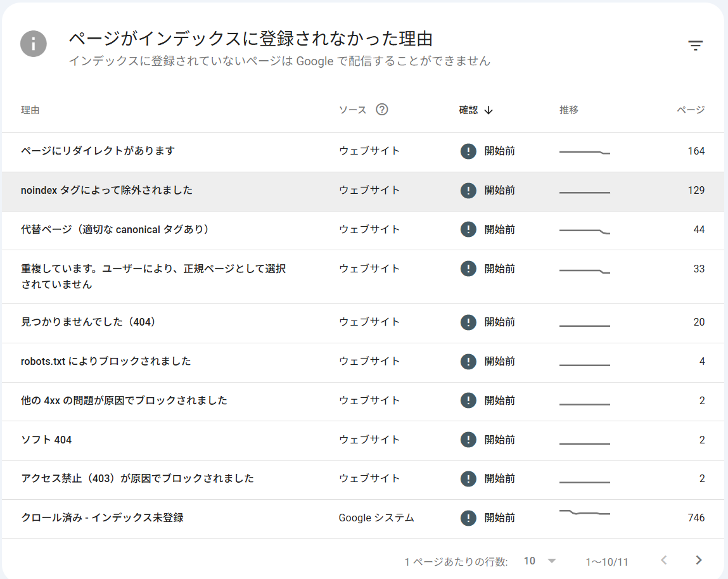The width and height of the screenshot is (728, 579).
Task: Click the page count 746 for クロール済み
Action: coord(696,518)
